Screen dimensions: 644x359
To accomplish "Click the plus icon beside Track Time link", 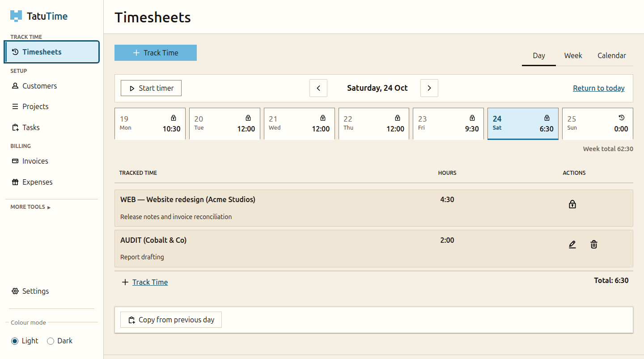I will pos(125,282).
